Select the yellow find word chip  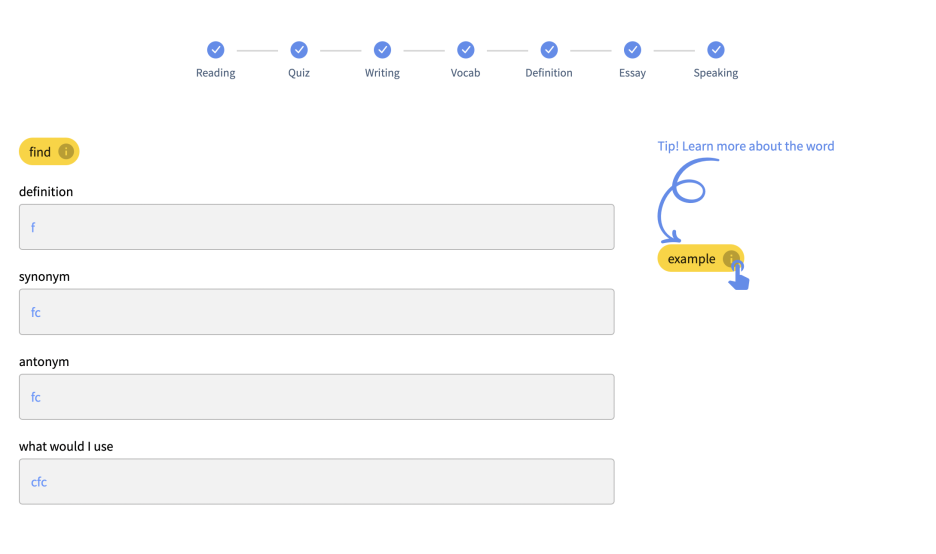tap(49, 152)
